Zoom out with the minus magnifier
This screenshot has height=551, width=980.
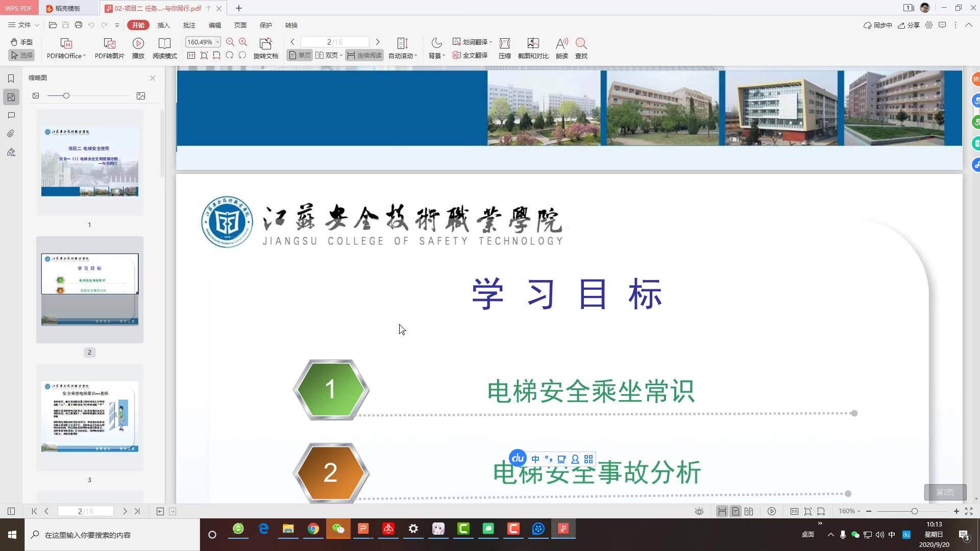[x=230, y=42]
